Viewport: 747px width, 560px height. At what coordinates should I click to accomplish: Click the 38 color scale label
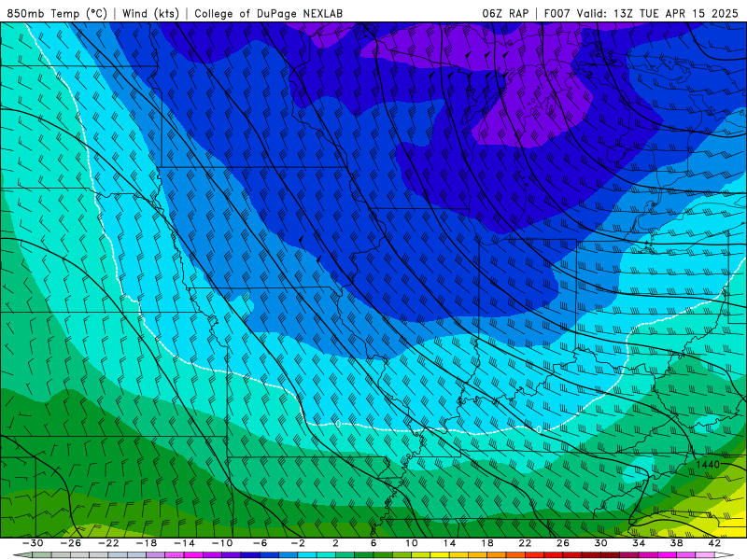pos(676,543)
